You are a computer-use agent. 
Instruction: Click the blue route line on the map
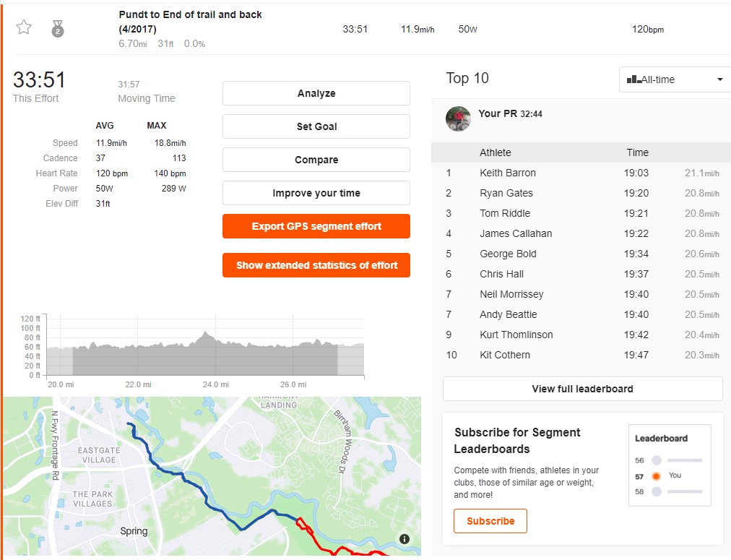pyautogui.click(x=203, y=491)
